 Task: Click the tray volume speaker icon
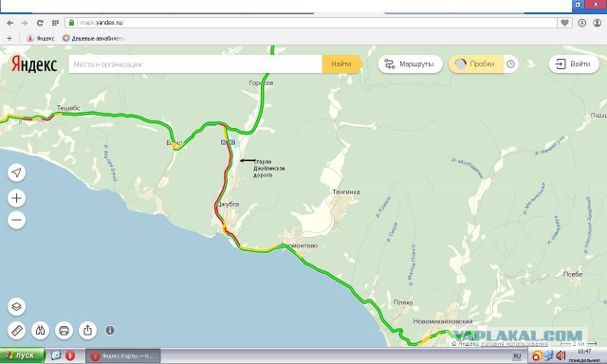[560, 355]
